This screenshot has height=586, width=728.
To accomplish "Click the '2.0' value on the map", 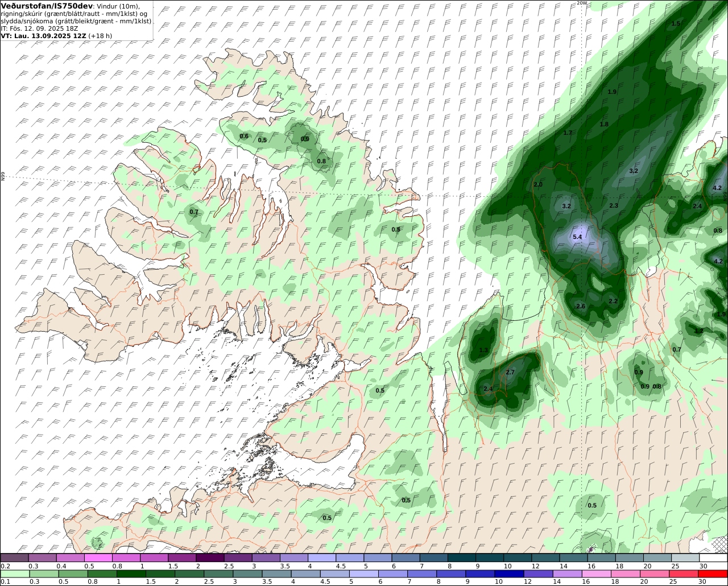I will 538,185.
